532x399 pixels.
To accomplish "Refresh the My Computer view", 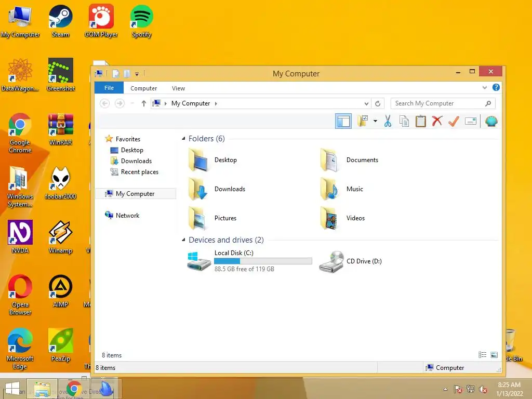I will point(378,103).
